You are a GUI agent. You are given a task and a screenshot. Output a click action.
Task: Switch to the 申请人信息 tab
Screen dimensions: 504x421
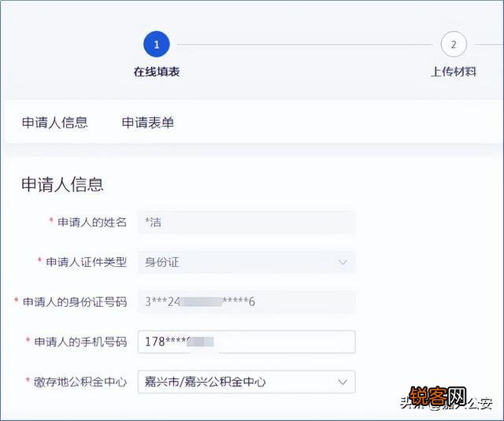[x=54, y=123]
